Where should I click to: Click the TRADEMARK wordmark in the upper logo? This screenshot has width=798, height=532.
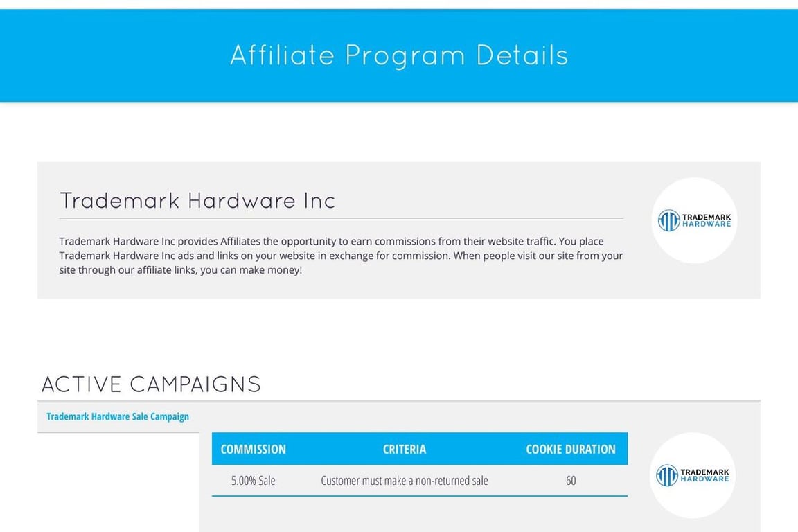tap(706, 217)
